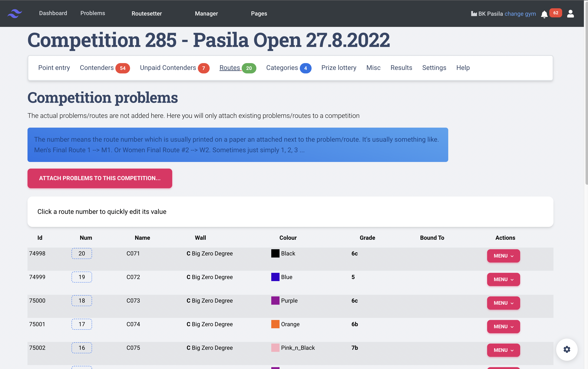Click the gym building icon beside BK Pasila

[474, 14]
